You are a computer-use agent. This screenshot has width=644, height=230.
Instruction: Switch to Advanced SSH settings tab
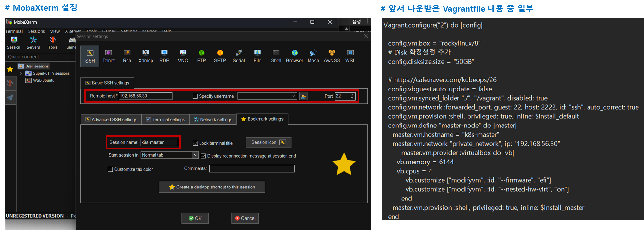click(x=111, y=119)
